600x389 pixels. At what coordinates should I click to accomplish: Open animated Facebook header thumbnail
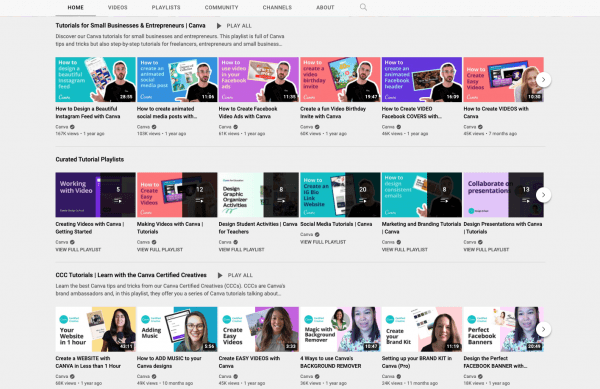(422, 80)
